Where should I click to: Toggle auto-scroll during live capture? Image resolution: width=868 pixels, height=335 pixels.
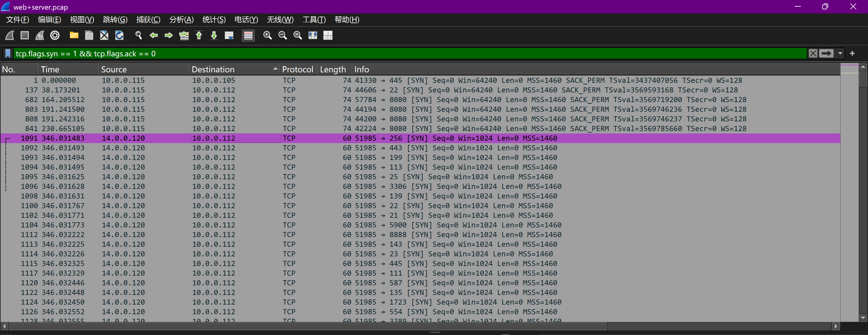tap(229, 35)
